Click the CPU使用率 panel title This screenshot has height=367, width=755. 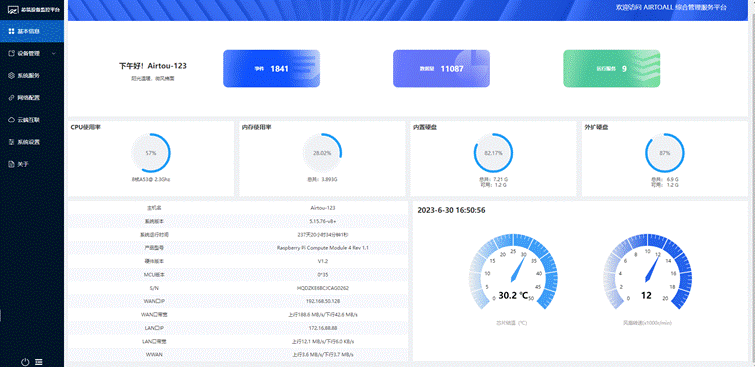click(86, 128)
